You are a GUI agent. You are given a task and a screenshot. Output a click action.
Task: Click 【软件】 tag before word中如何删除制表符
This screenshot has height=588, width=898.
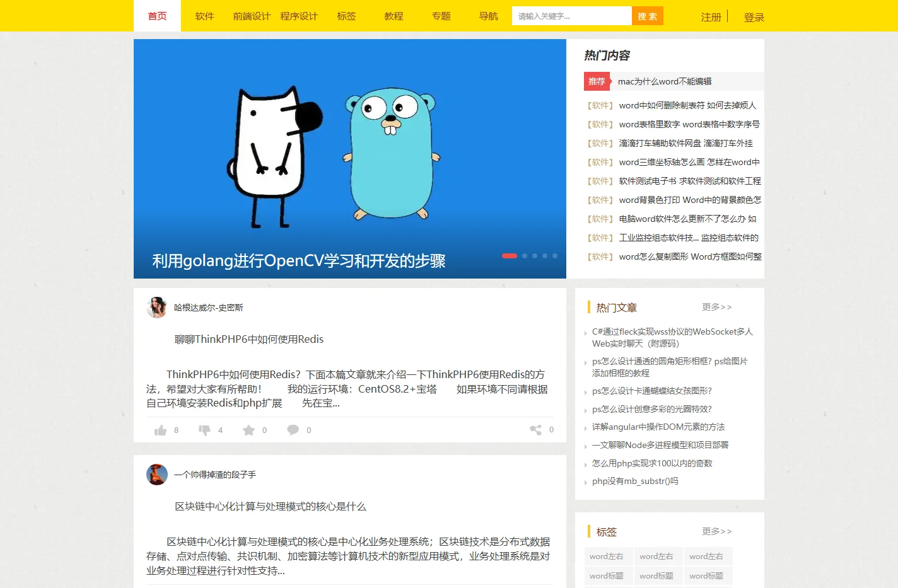600,105
